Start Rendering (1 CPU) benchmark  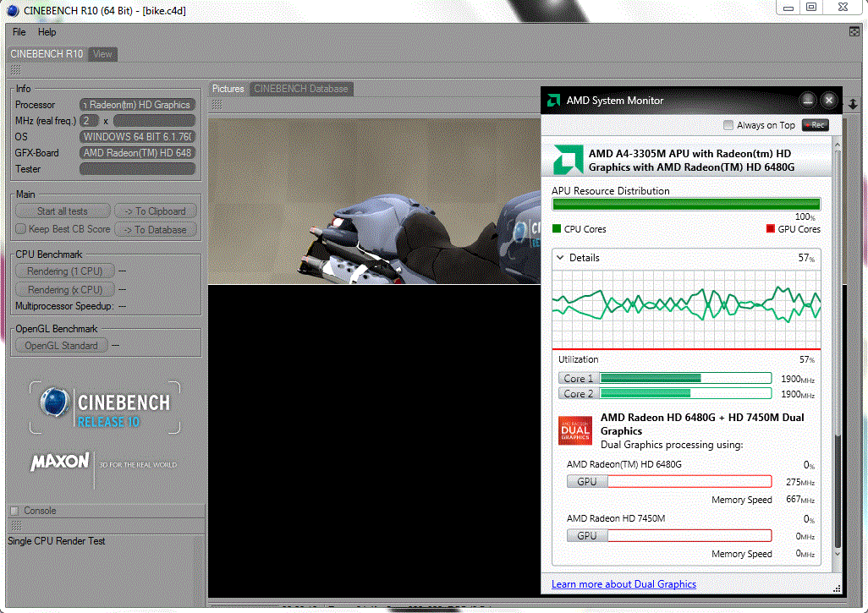65,271
